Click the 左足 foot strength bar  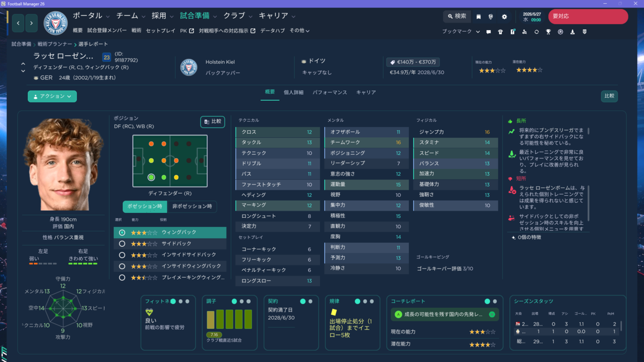point(42,263)
